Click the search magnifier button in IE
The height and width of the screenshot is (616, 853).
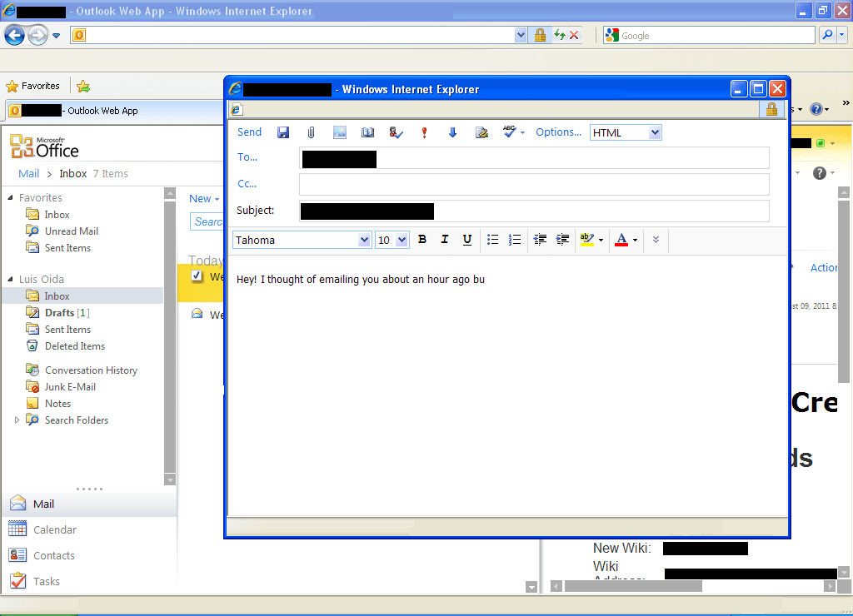coord(827,35)
